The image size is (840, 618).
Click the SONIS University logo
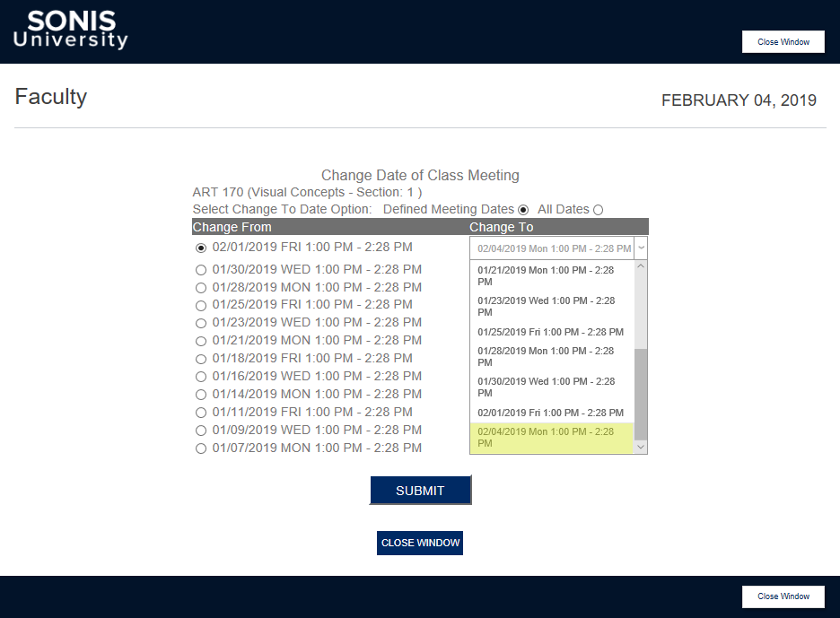[70, 30]
